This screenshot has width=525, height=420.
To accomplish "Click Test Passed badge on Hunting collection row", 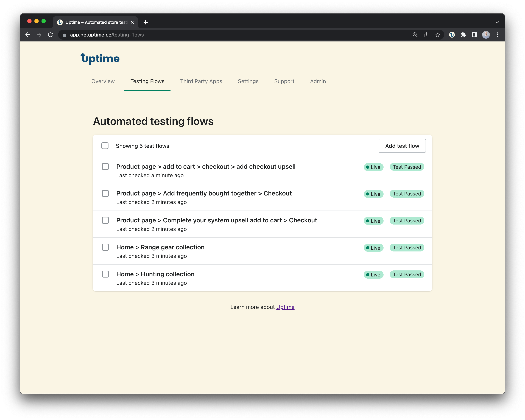I will (407, 274).
